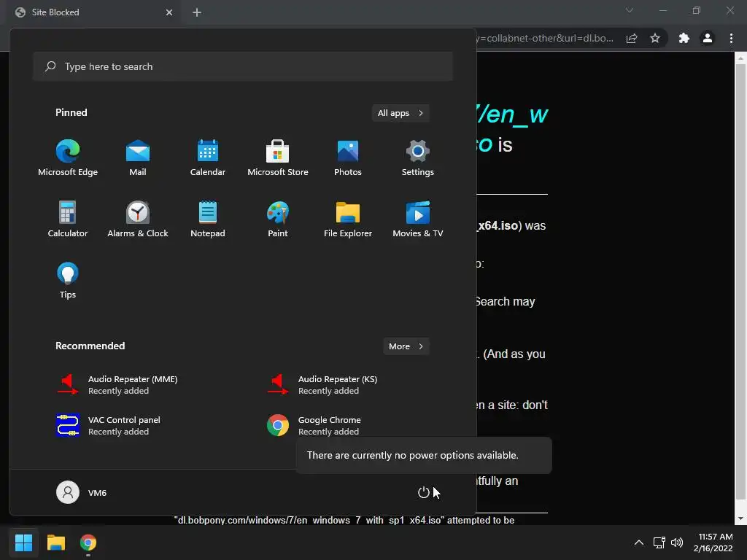747x560 pixels.
Task: Click the Start menu search box
Action: (x=243, y=66)
